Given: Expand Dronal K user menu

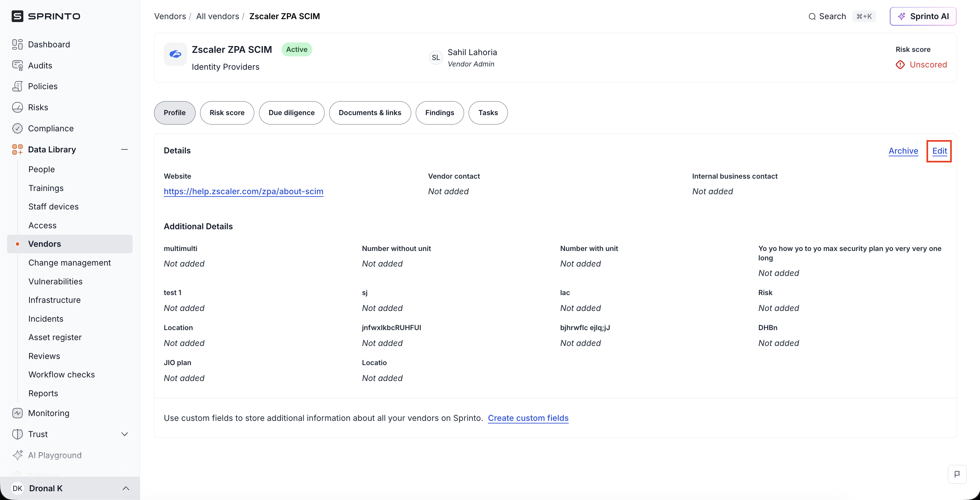Looking at the screenshot, I should (x=125, y=488).
